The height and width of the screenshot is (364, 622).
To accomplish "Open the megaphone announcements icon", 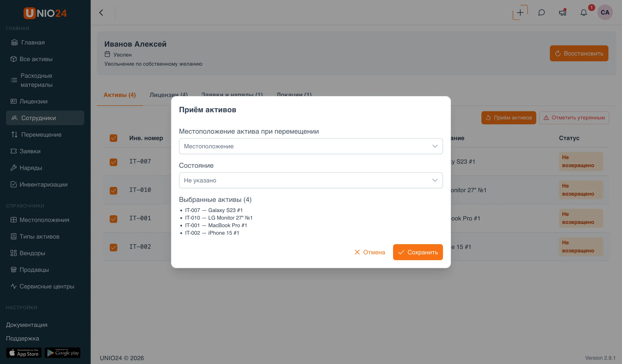I will pos(563,12).
